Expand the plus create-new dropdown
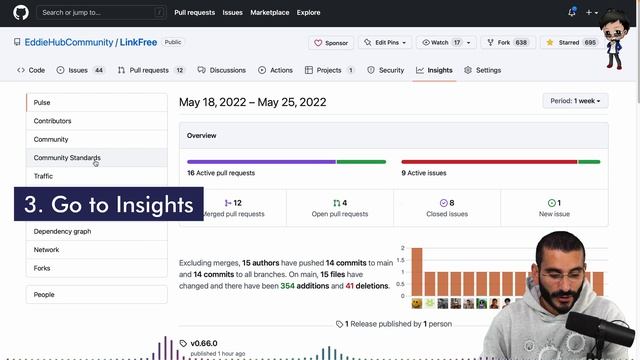 click(x=591, y=13)
